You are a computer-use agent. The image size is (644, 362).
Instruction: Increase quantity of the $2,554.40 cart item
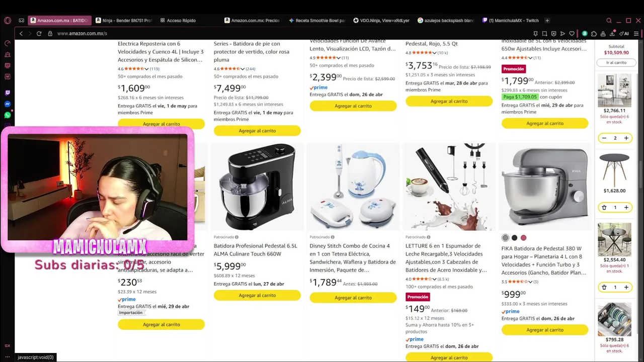(x=626, y=288)
